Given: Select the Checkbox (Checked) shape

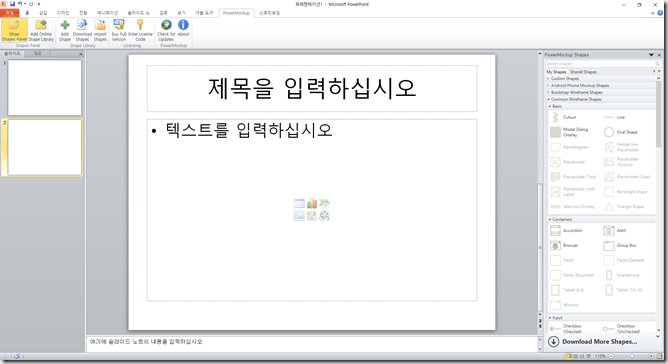Looking at the screenshot, I should click(x=566, y=328).
